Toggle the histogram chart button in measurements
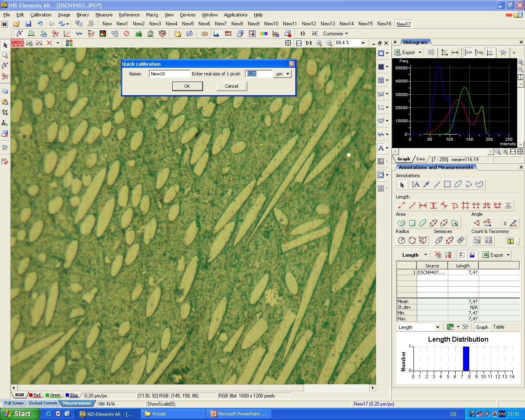Image resolution: width=525 pixels, height=420 pixels. 472,255
